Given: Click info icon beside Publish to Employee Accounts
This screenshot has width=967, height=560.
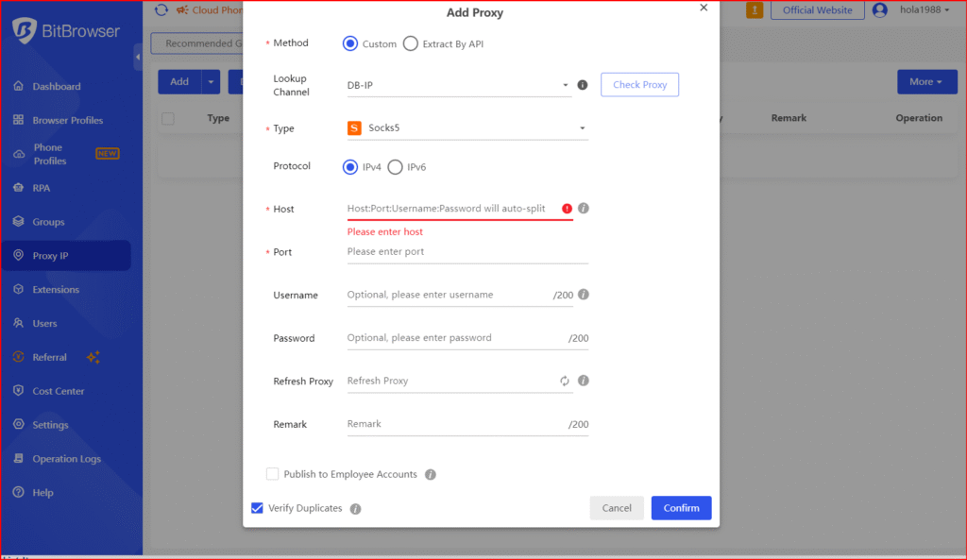Looking at the screenshot, I should click(431, 475).
